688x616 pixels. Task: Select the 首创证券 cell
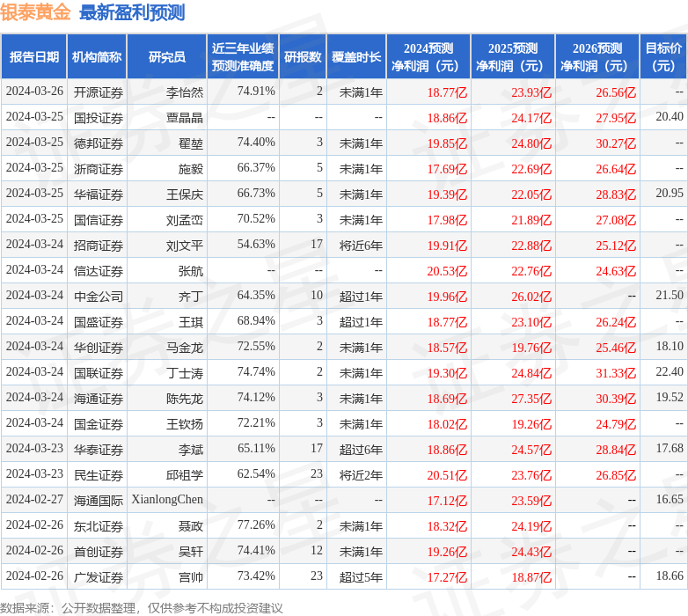(99, 551)
